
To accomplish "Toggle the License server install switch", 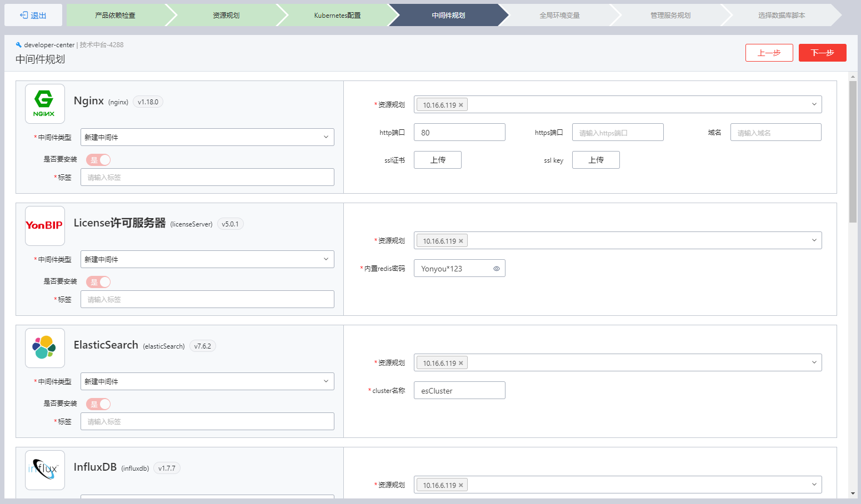I will pyautogui.click(x=98, y=282).
